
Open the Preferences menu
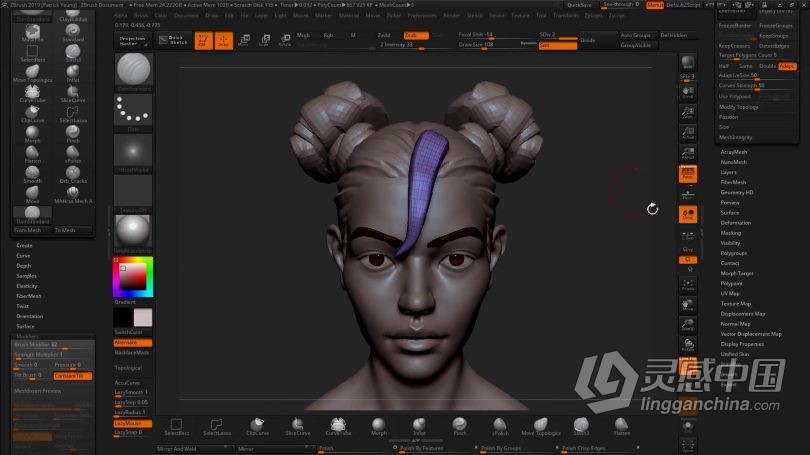tap(422, 15)
